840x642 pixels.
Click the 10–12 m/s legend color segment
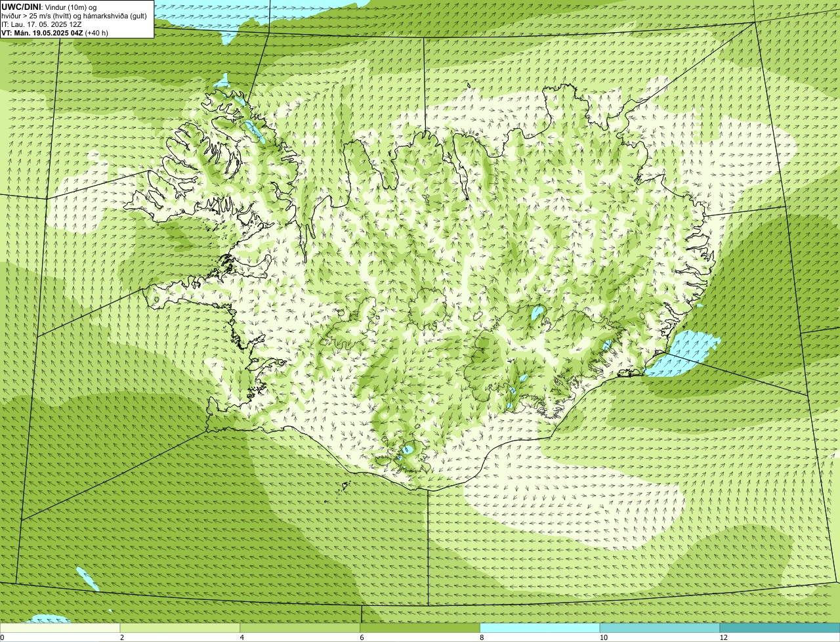[660, 628]
